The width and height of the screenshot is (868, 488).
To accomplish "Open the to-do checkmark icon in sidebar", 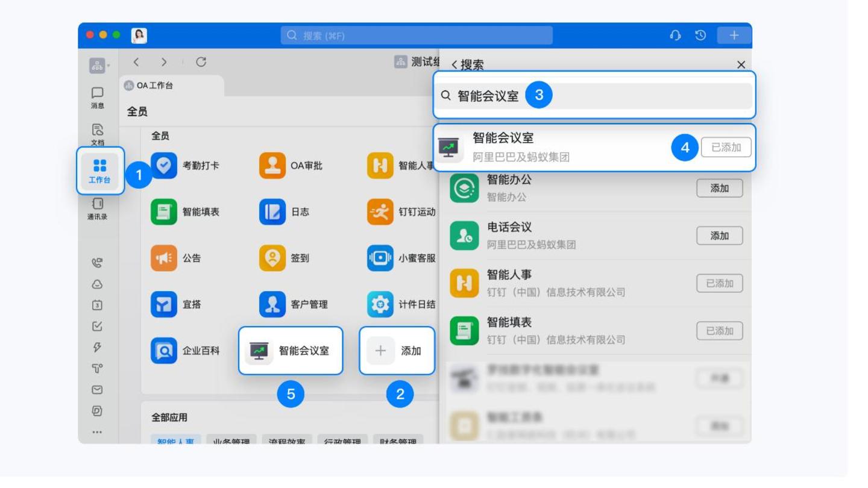I will pyautogui.click(x=97, y=327).
